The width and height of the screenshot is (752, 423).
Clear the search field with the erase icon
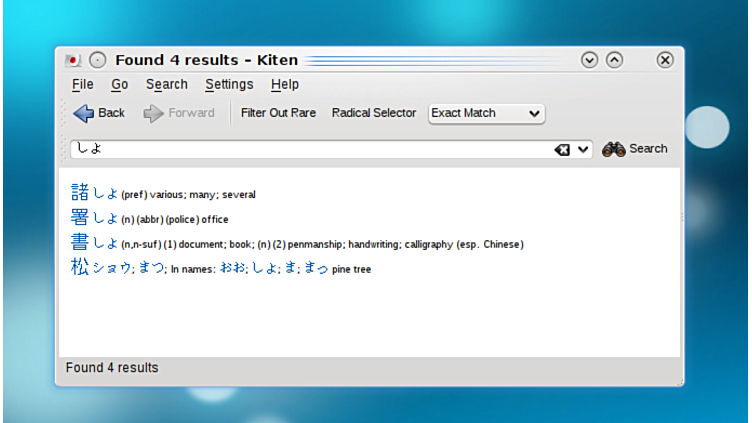(x=562, y=149)
